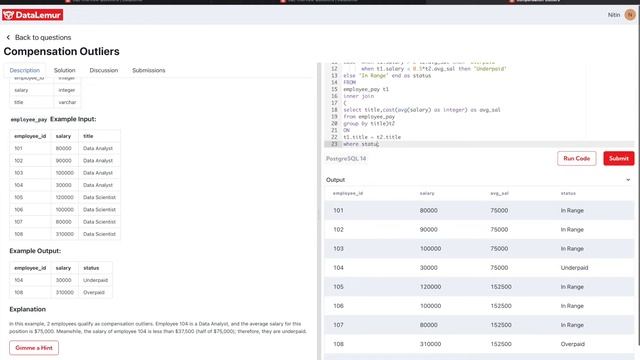Open the Submissions tab
640x360 pixels.
[x=149, y=70]
